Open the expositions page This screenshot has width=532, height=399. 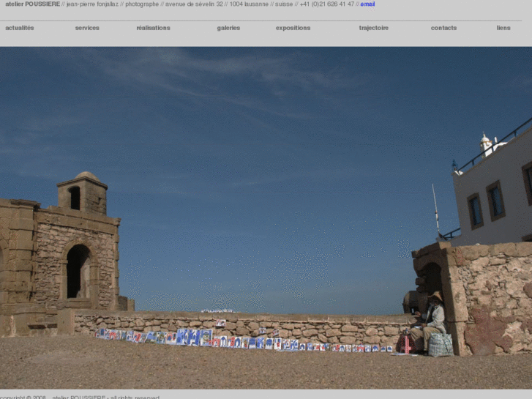[293, 28]
